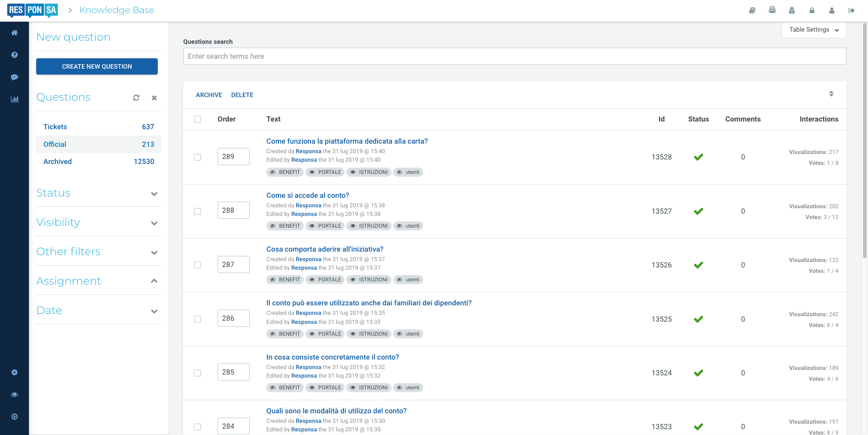
Task: Select checkbox for question 13526
Action: (x=198, y=265)
